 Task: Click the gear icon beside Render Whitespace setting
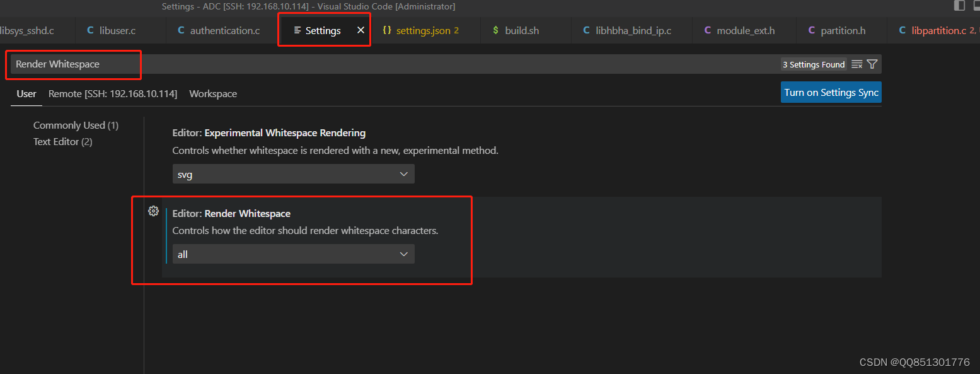(x=153, y=211)
